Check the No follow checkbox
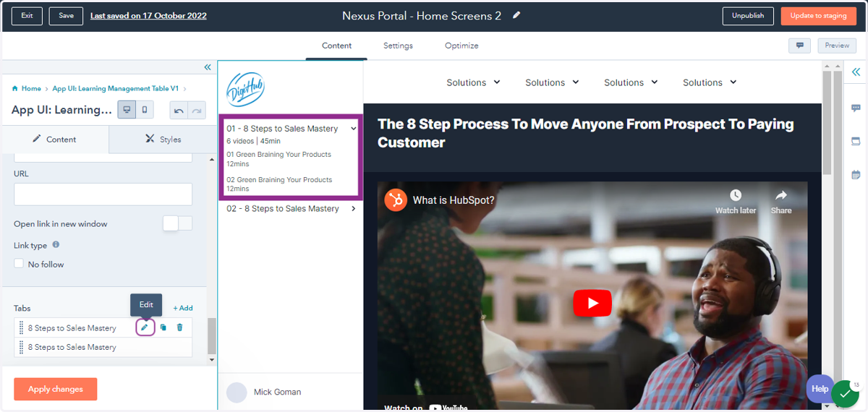Screen dimensions: 868x412 [19, 264]
